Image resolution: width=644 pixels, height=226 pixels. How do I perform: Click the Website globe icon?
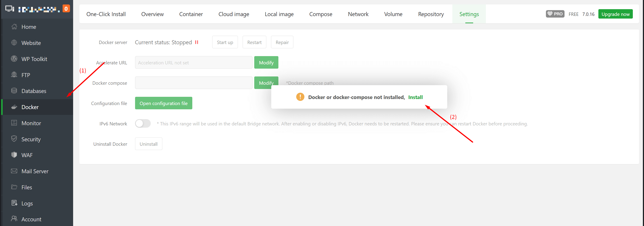click(14, 42)
